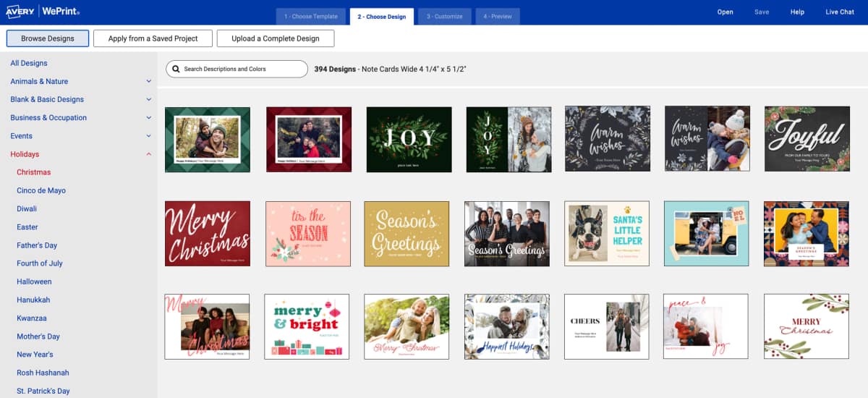868x398 pixels.
Task: Select Easter subcategory
Action: 27,226
